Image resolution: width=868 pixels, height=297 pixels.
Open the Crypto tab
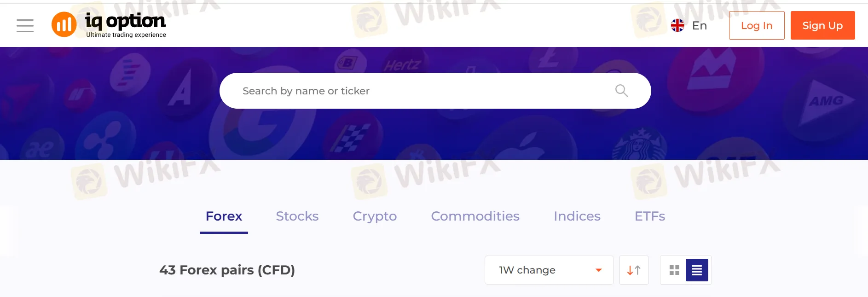[x=375, y=216]
